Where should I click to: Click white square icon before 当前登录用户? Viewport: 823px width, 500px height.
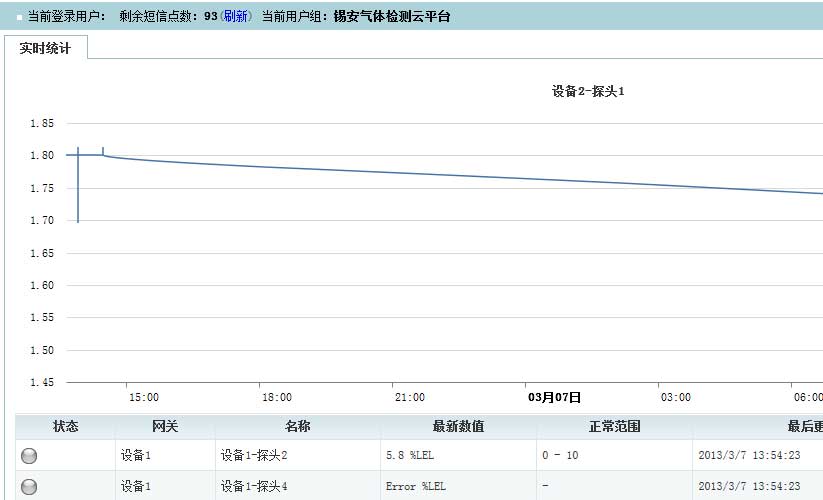19,18
